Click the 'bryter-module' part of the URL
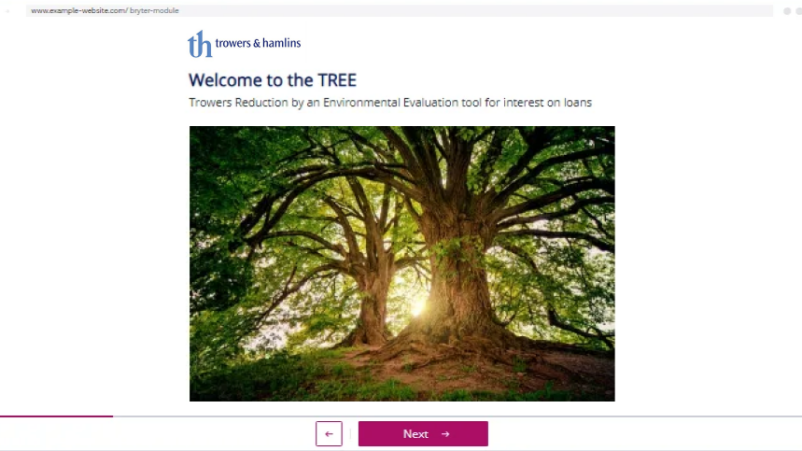This screenshot has height=451, width=802. pos(154,10)
